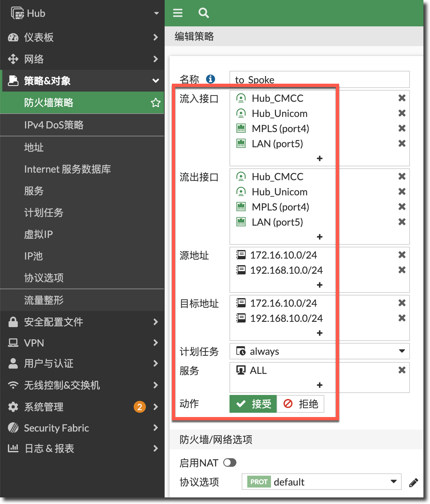Remove Hub_CMCC from 流入接口 list
Image resolution: width=430 pixels, height=504 pixels.
[x=402, y=98]
